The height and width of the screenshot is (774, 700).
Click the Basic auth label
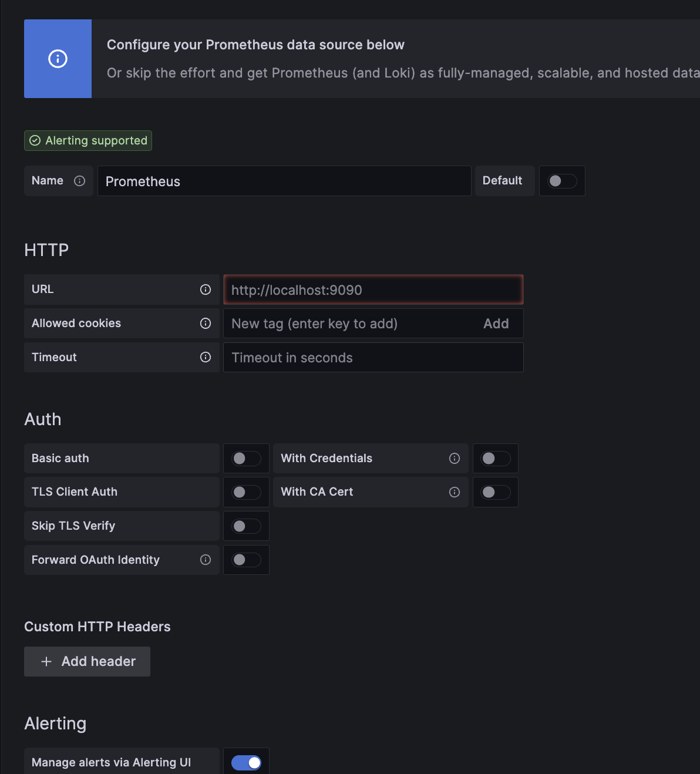pos(60,459)
